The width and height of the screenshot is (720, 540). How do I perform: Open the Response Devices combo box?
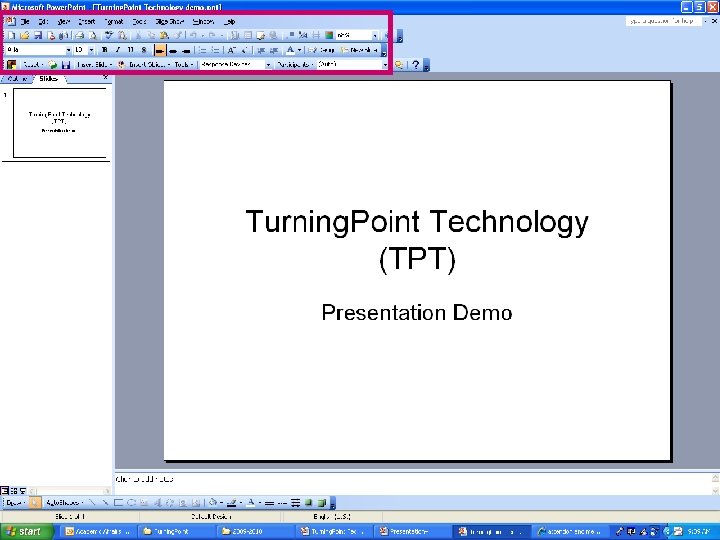(x=236, y=65)
